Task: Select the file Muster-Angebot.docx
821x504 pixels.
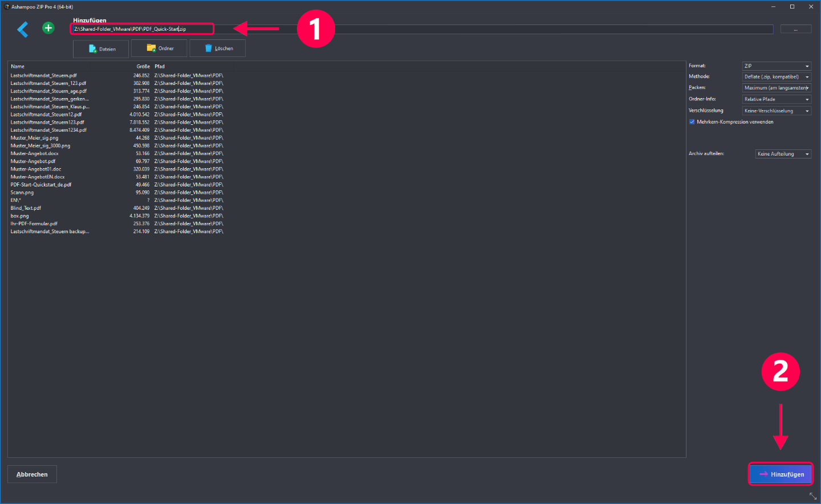Action: point(34,153)
